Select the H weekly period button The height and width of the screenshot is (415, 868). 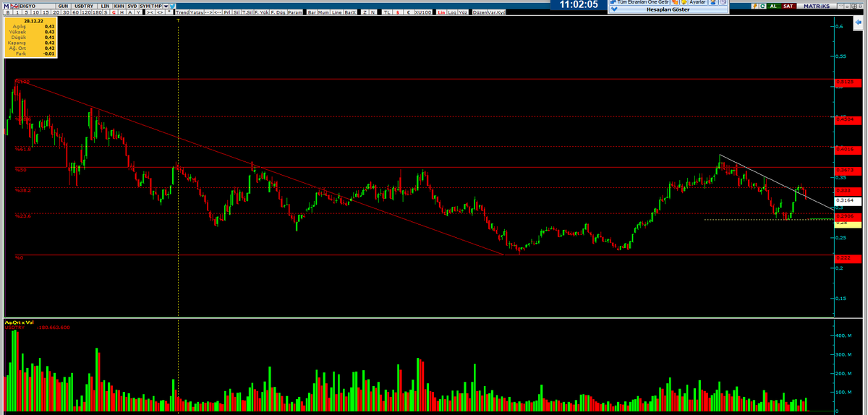coord(122,12)
